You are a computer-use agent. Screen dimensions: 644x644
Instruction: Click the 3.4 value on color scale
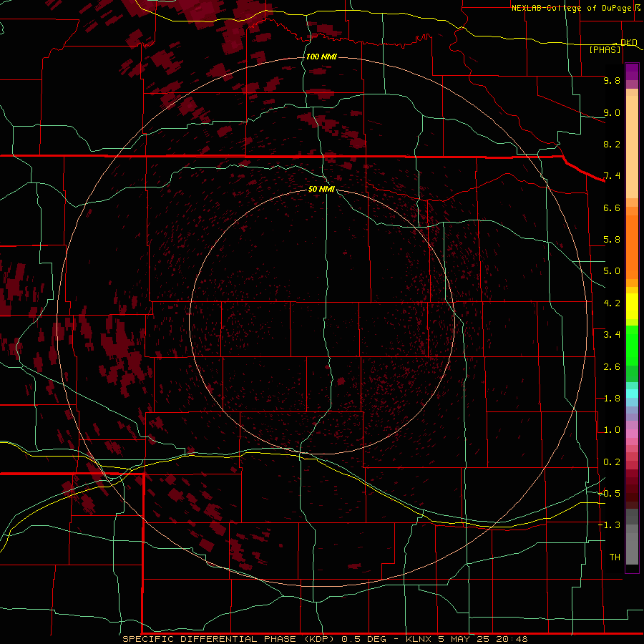click(612, 335)
